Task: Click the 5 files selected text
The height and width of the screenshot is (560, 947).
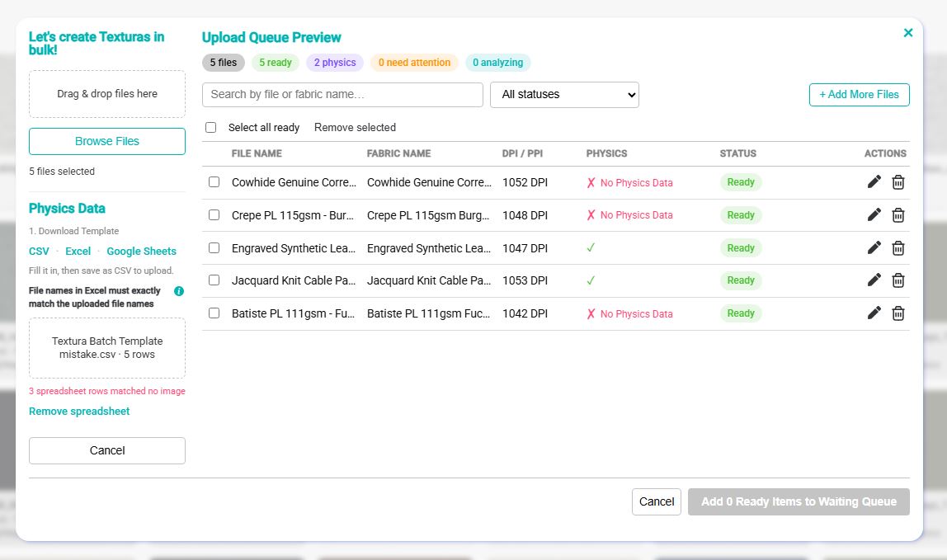Action: (x=62, y=172)
